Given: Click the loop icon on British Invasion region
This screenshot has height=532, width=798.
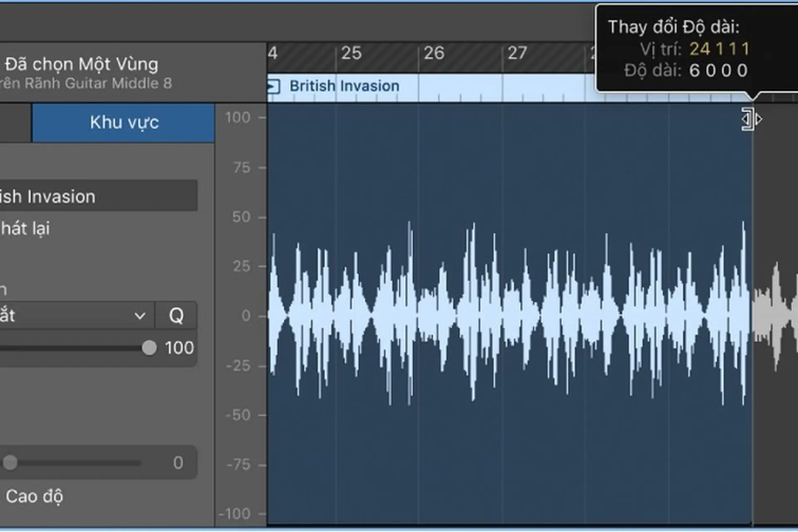Looking at the screenshot, I should [273, 86].
